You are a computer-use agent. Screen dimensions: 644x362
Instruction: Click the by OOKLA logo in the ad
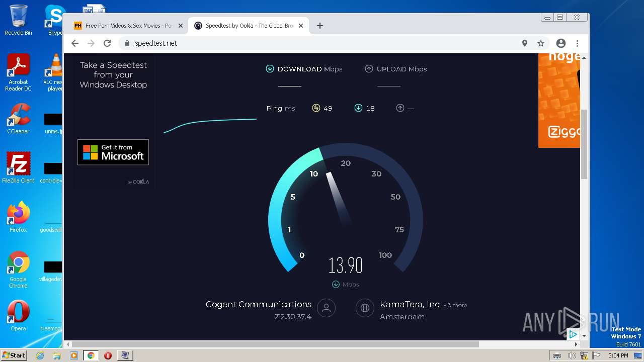138,182
